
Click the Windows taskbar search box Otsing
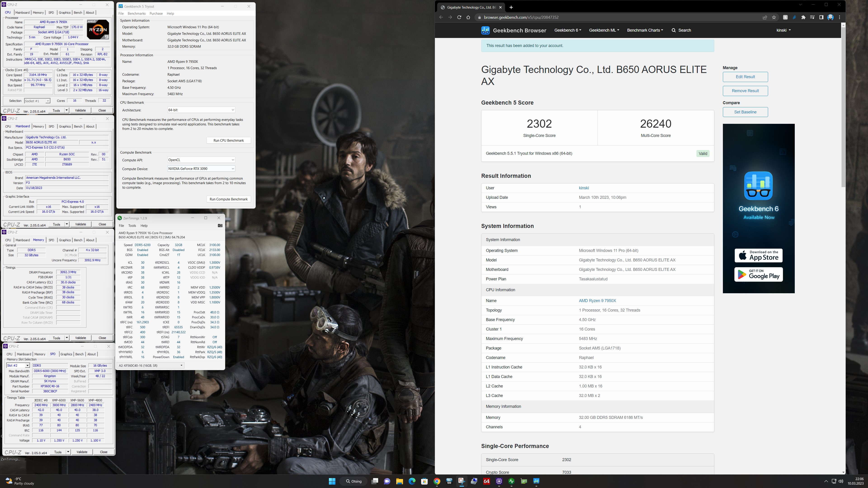[x=354, y=481]
